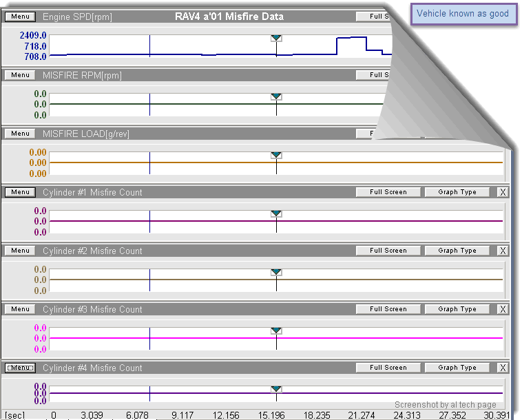Click the cursor marker on Cylinder #2 graph
Viewport: 522px width, 420px height.
pos(276,272)
